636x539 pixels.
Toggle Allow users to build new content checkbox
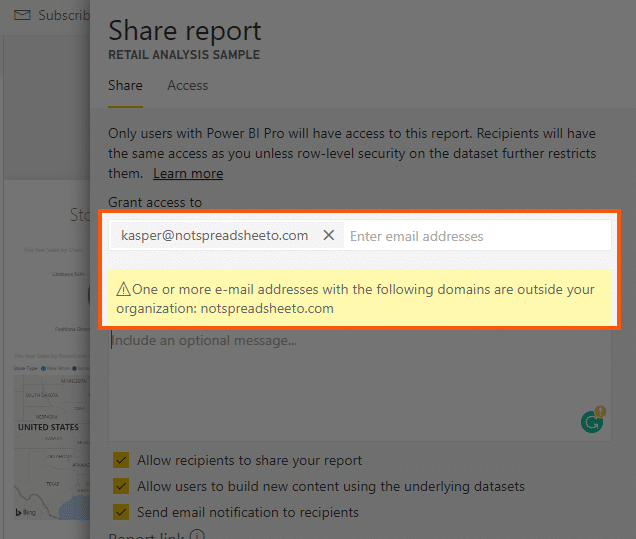point(121,486)
